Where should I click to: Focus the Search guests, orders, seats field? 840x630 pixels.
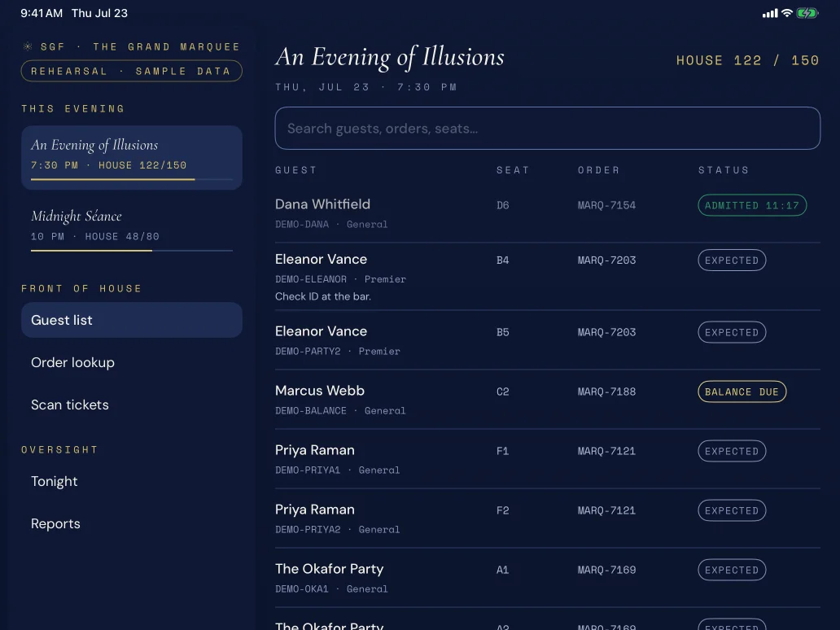coord(548,128)
